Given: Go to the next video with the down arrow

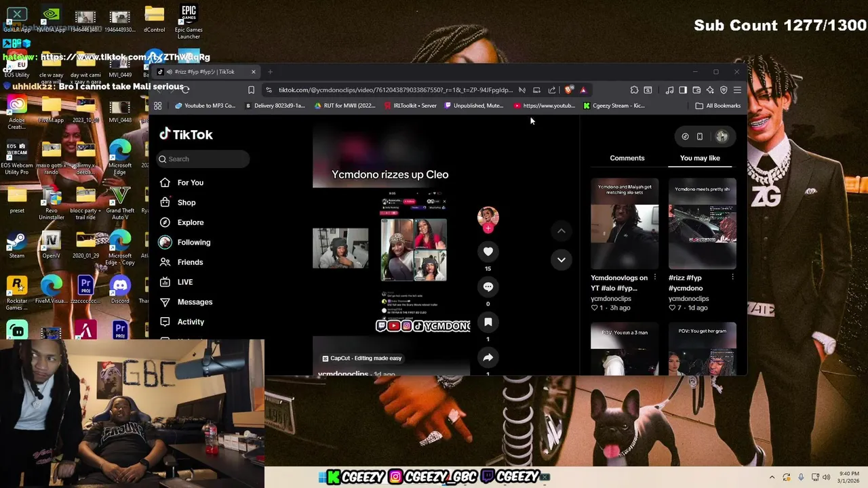Looking at the screenshot, I should click(x=561, y=260).
